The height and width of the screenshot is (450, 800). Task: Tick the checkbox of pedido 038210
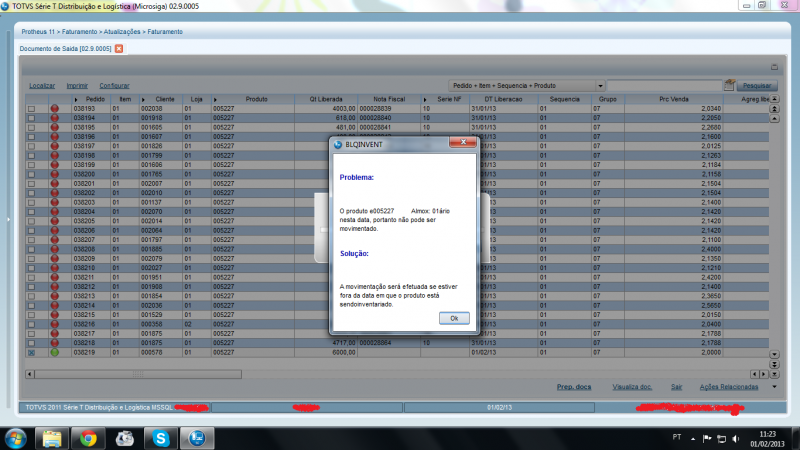(32, 268)
